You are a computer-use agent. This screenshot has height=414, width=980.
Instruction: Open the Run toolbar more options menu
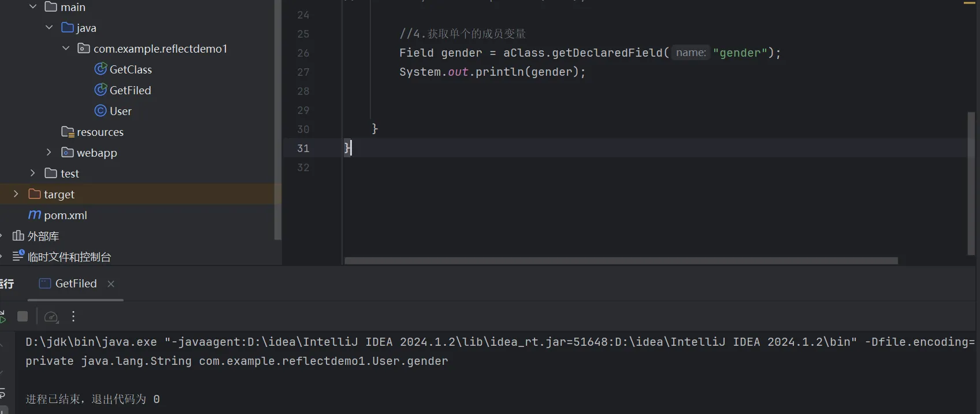click(x=73, y=316)
